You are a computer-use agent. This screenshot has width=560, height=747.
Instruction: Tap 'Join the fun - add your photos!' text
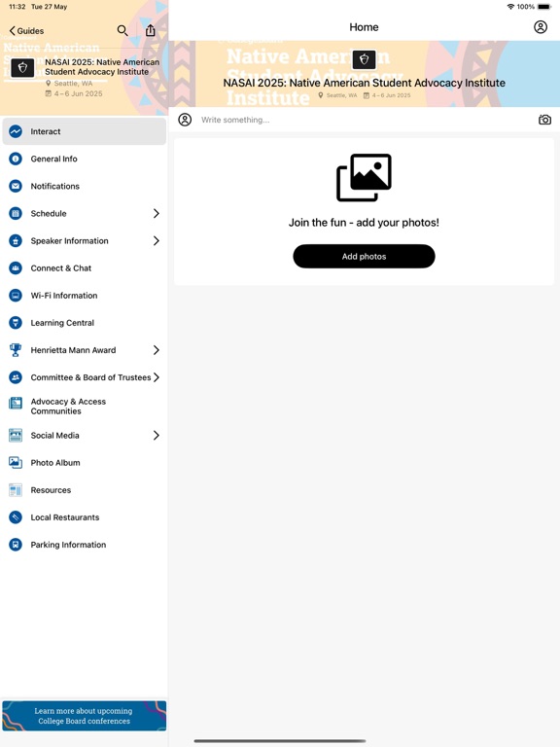point(364,223)
